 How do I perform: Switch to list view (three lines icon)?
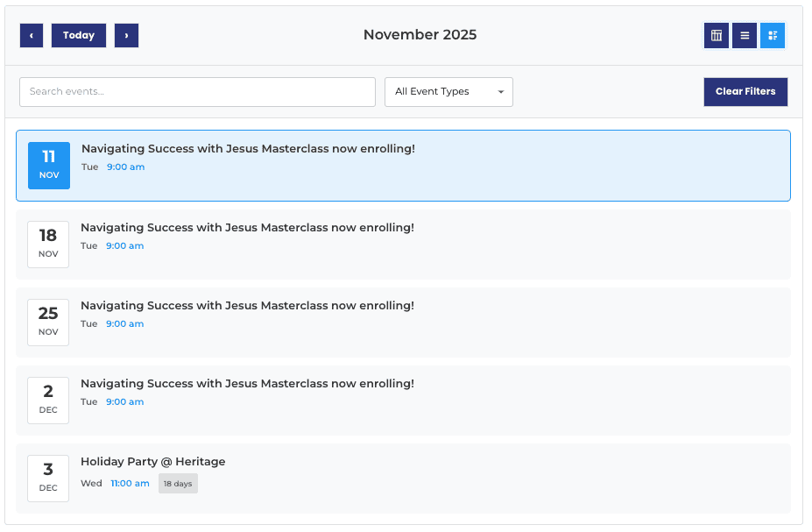click(x=745, y=36)
